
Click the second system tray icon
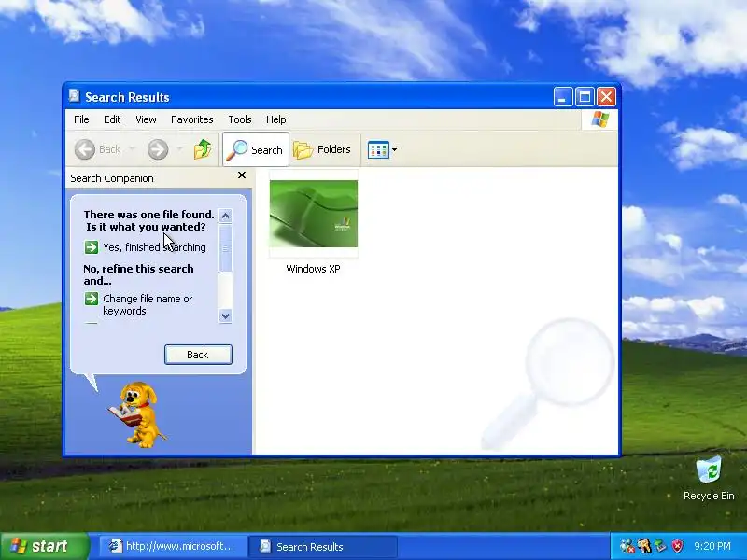tap(644, 546)
